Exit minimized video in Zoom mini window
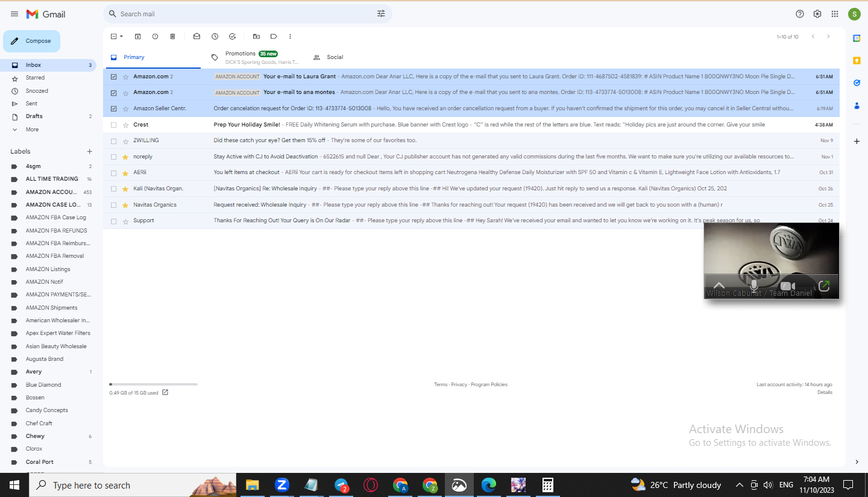The height and width of the screenshot is (497, 868). [x=824, y=286]
